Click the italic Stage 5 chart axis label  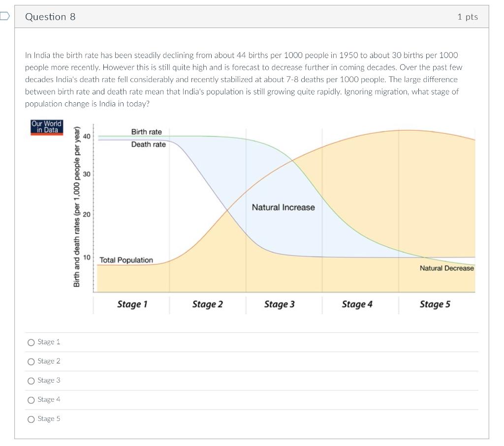coord(435,304)
